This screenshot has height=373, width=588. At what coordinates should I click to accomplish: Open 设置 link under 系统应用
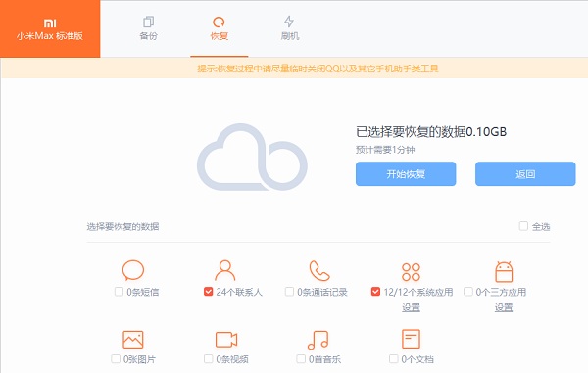(x=411, y=307)
